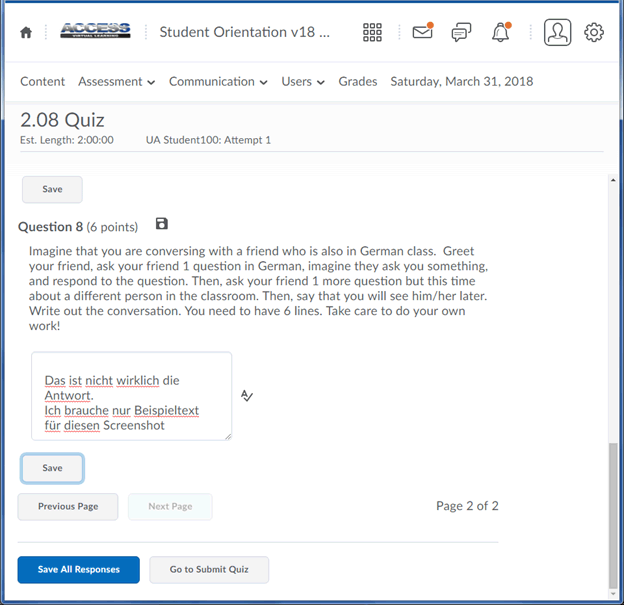Run spell check on the answer box

coord(247,396)
